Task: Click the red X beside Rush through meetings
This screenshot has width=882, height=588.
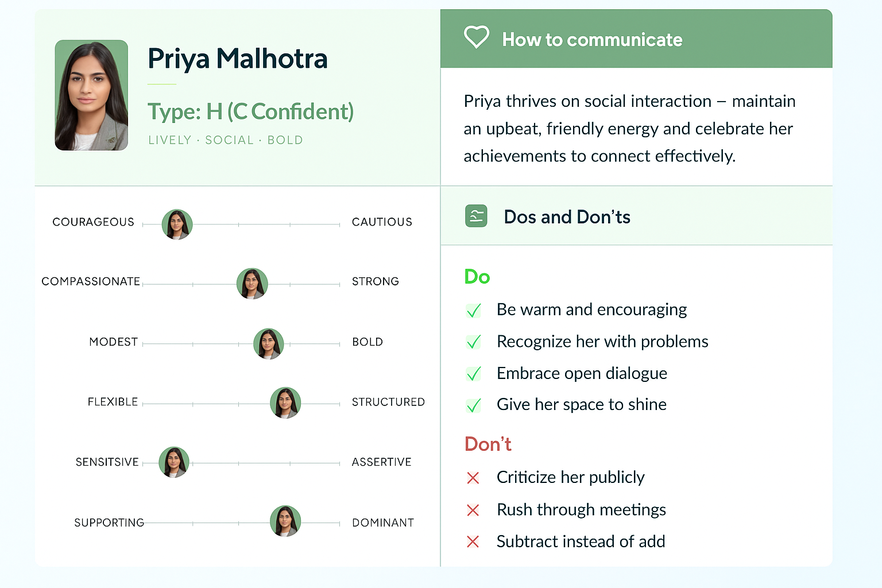Action: 473,510
